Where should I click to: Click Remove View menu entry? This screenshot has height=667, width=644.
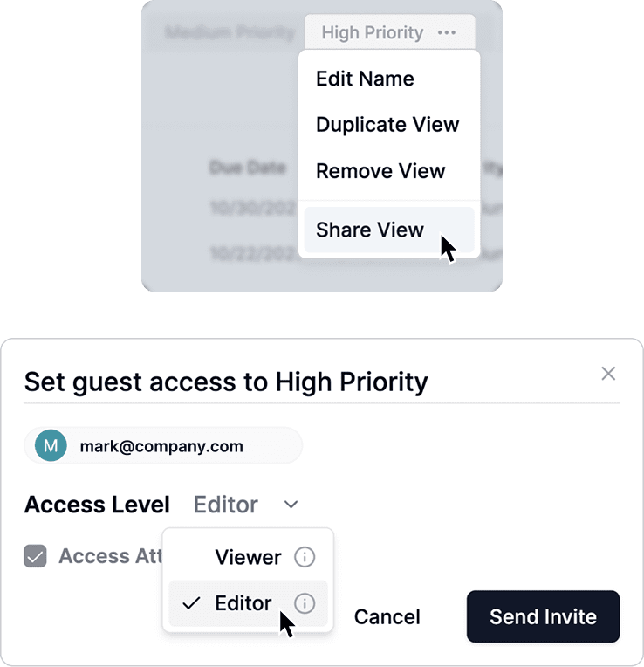380,171
